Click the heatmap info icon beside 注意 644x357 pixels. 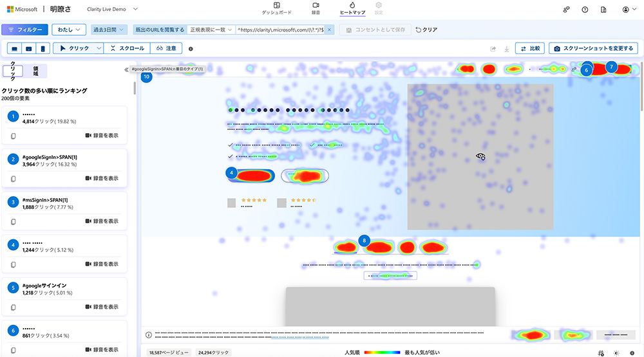pyautogui.click(x=191, y=49)
